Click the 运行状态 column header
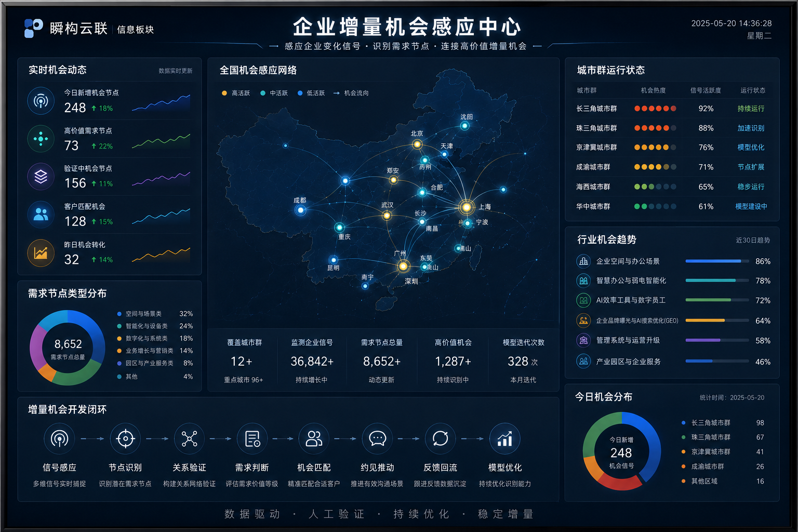 [x=753, y=90]
